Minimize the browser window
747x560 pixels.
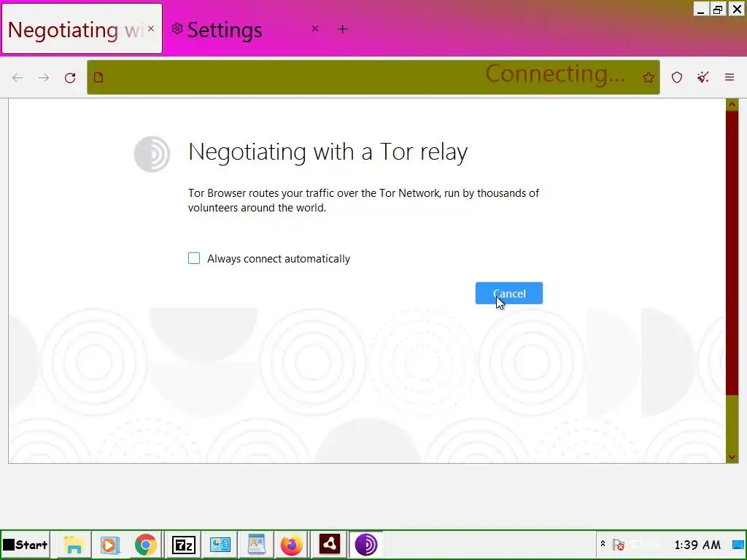click(x=700, y=9)
